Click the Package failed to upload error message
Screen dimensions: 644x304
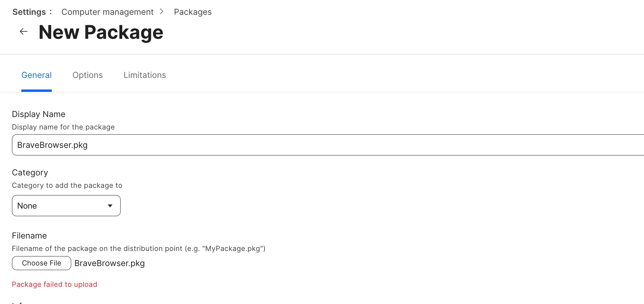(x=54, y=284)
